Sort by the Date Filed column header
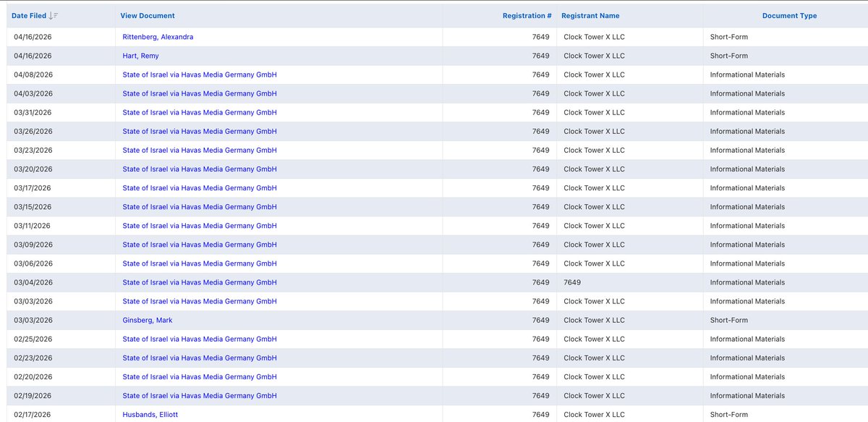The height and width of the screenshot is (422, 868). 29,15
